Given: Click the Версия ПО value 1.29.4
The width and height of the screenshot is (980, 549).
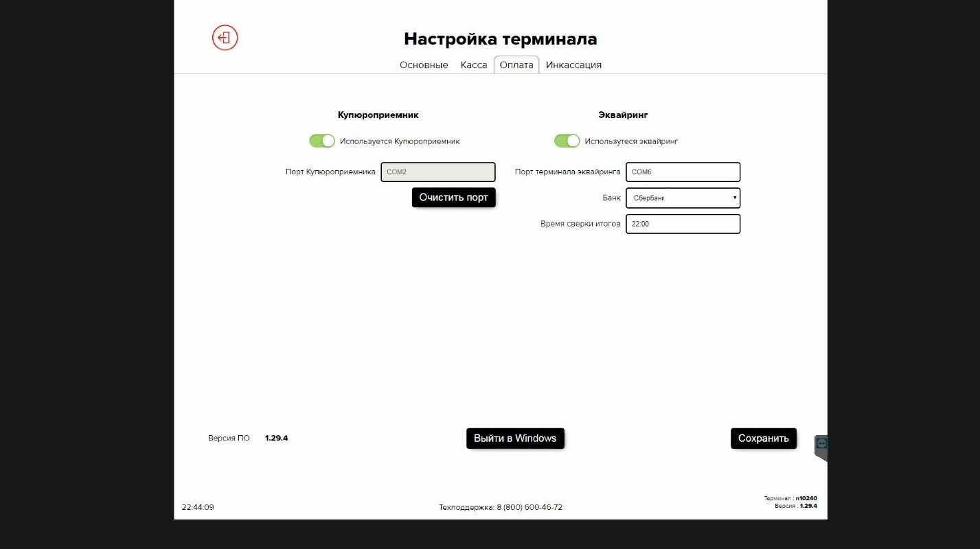Looking at the screenshot, I should tap(276, 438).
